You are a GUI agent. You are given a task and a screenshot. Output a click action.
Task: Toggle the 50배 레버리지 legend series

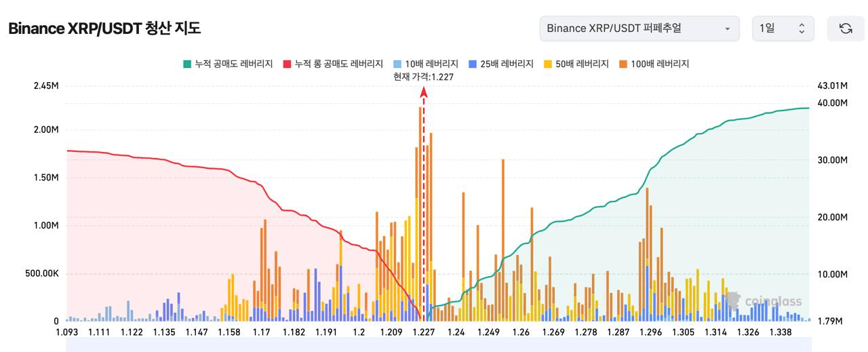576,64
